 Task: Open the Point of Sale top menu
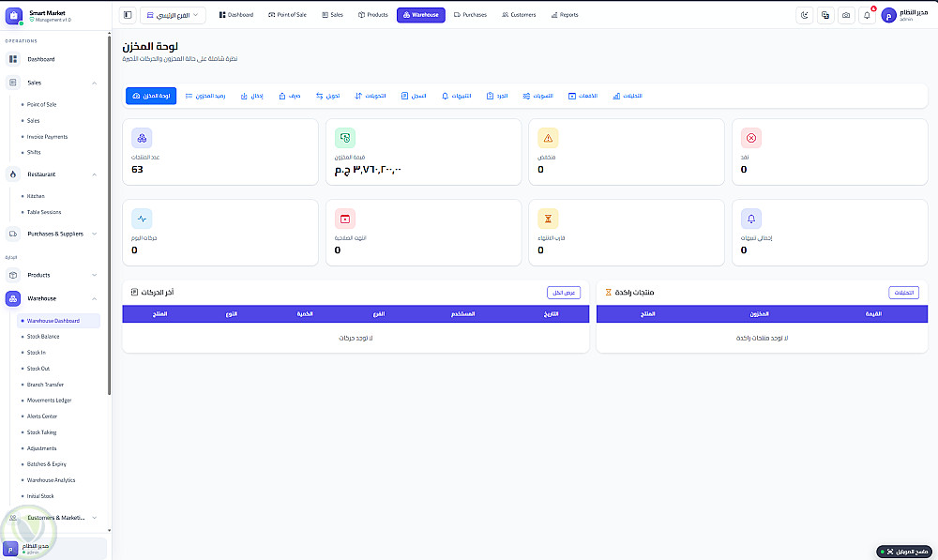coord(287,15)
